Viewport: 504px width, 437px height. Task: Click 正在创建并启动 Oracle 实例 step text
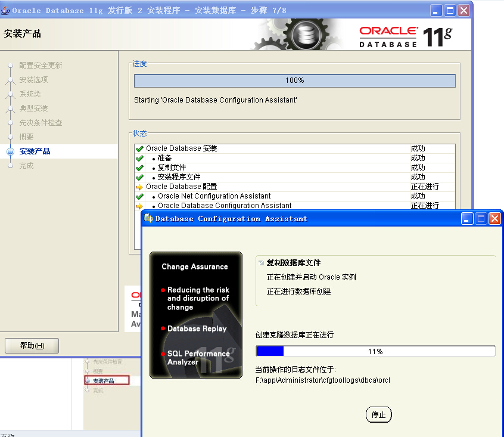click(x=311, y=277)
